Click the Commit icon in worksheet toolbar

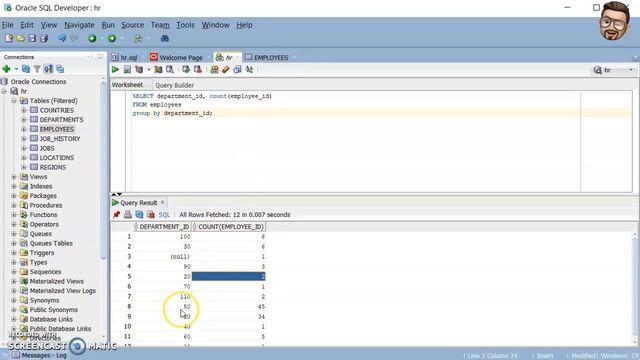(x=186, y=69)
